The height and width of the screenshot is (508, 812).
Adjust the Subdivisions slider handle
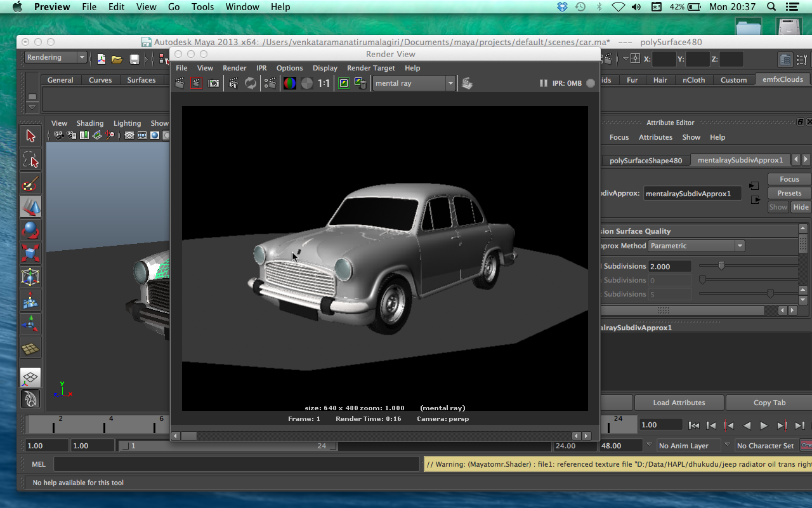click(x=721, y=265)
